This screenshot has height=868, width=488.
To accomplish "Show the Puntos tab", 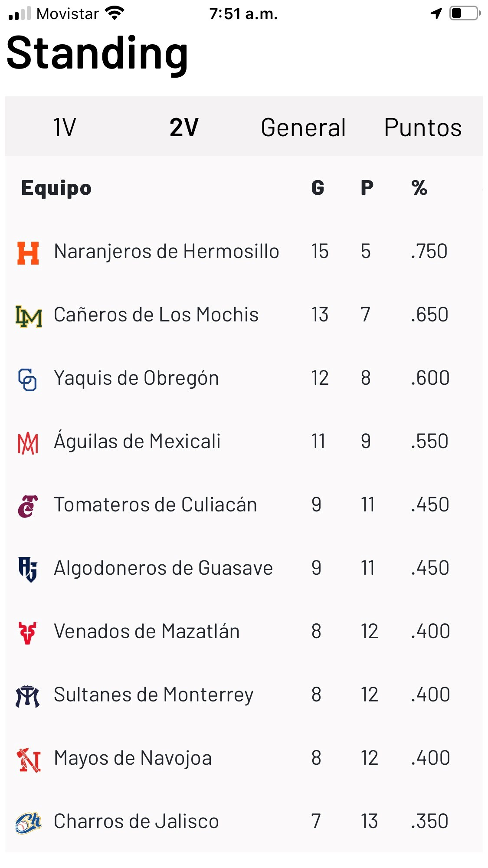I will [x=422, y=128].
